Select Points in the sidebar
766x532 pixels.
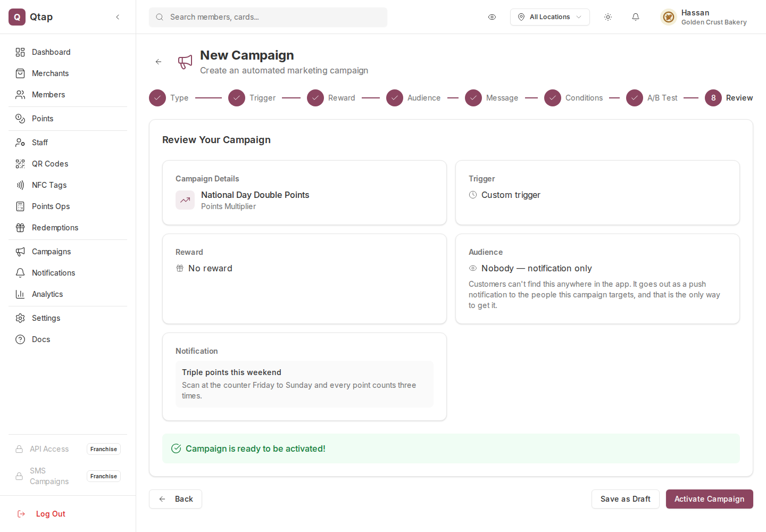pos(68,119)
